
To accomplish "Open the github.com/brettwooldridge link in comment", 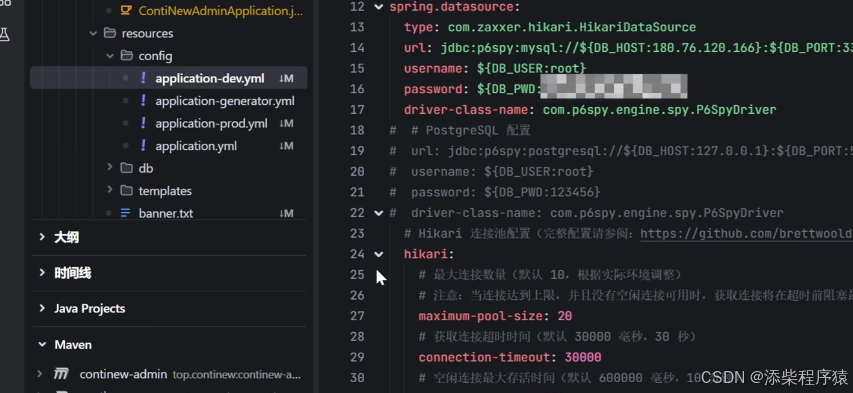I will pyautogui.click(x=746, y=234).
